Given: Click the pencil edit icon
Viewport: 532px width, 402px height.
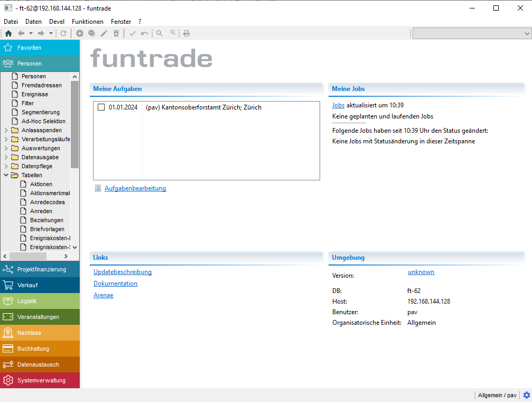Looking at the screenshot, I should pyautogui.click(x=104, y=33).
